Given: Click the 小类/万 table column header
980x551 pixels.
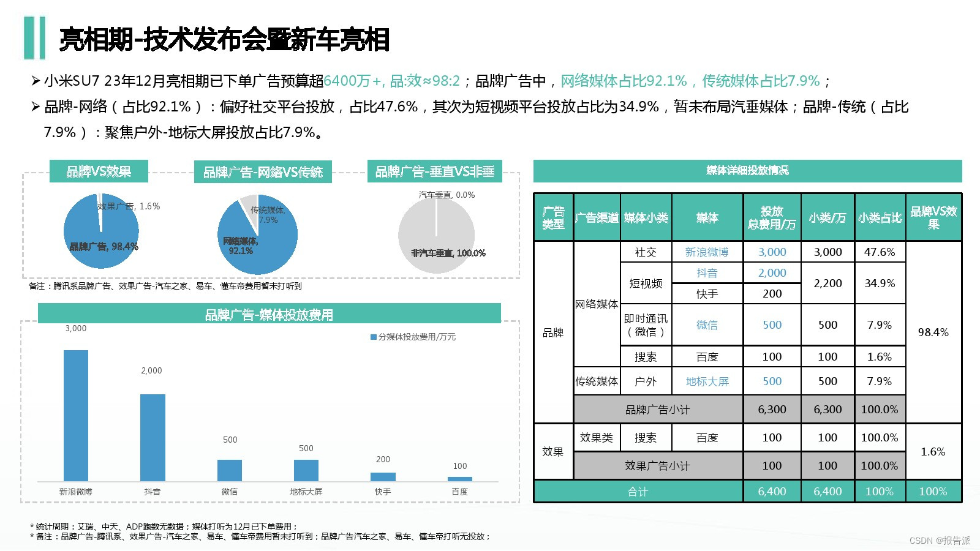Looking at the screenshot, I should pyautogui.click(x=827, y=217).
